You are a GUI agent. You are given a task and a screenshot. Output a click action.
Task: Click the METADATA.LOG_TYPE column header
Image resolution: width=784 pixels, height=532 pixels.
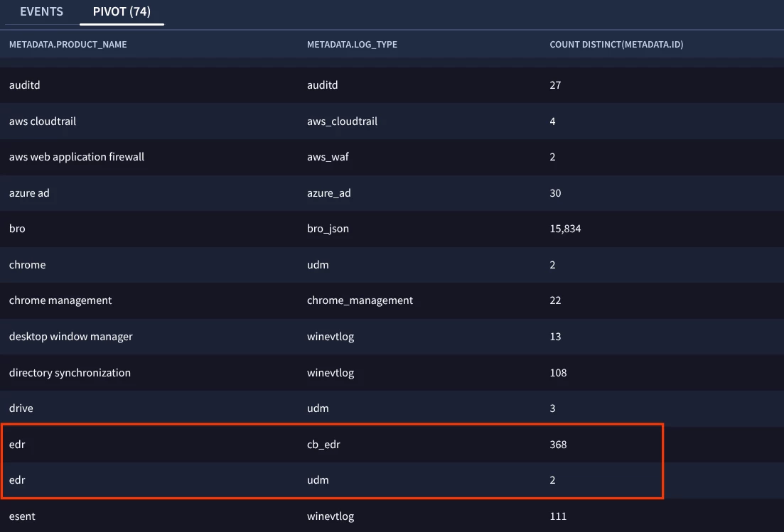pyautogui.click(x=352, y=45)
